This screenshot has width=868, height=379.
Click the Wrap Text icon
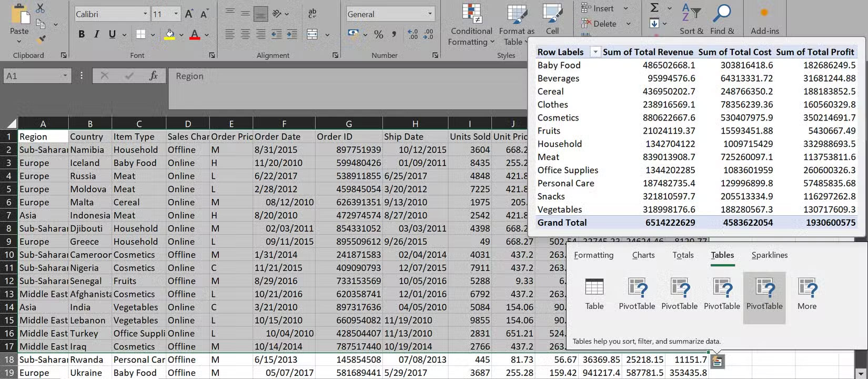click(x=312, y=14)
